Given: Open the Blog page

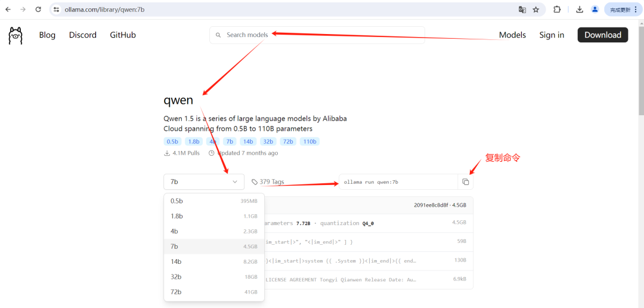Looking at the screenshot, I should pos(47,35).
